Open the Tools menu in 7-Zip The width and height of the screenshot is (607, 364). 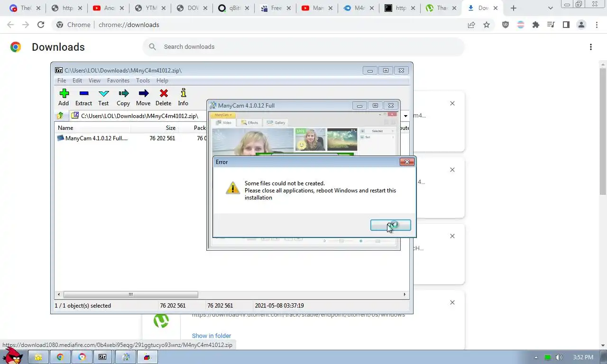click(143, 81)
